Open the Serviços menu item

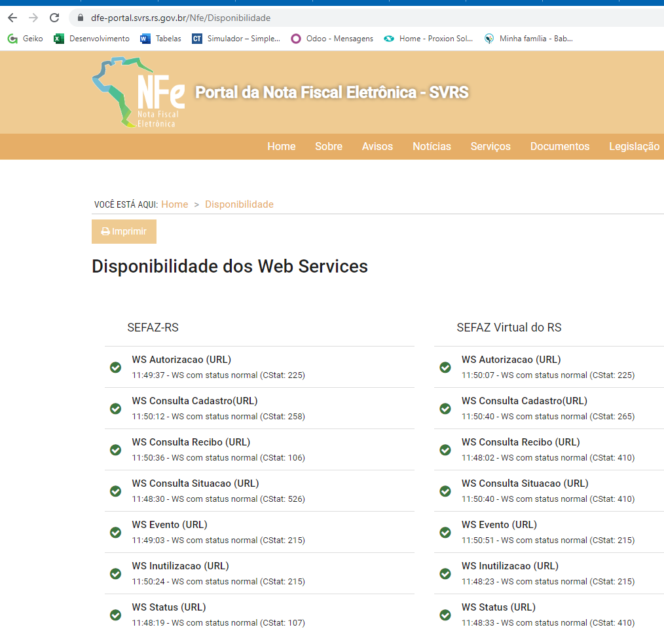[490, 146]
